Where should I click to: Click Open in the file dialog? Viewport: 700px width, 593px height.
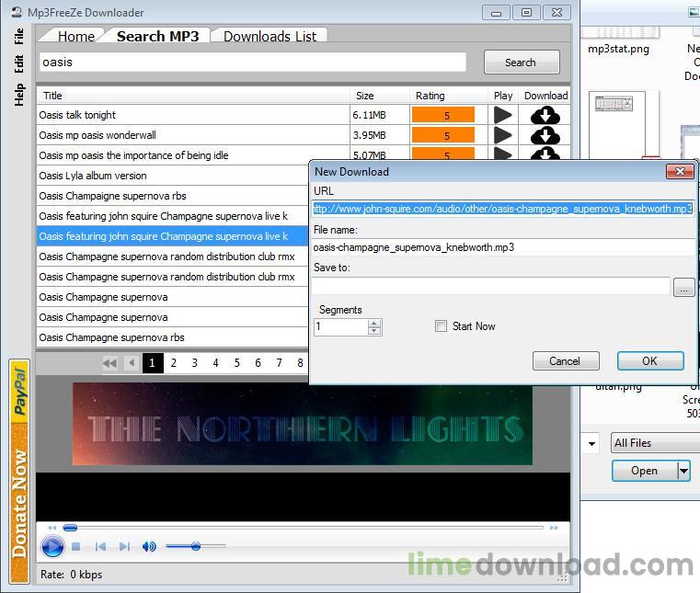pos(644,471)
